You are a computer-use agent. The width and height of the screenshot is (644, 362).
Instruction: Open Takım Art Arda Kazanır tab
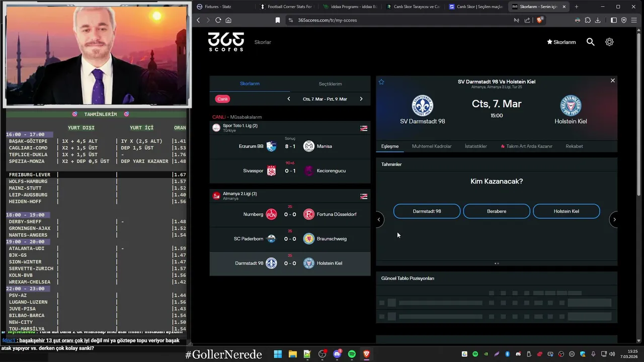pyautogui.click(x=526, y=146)
